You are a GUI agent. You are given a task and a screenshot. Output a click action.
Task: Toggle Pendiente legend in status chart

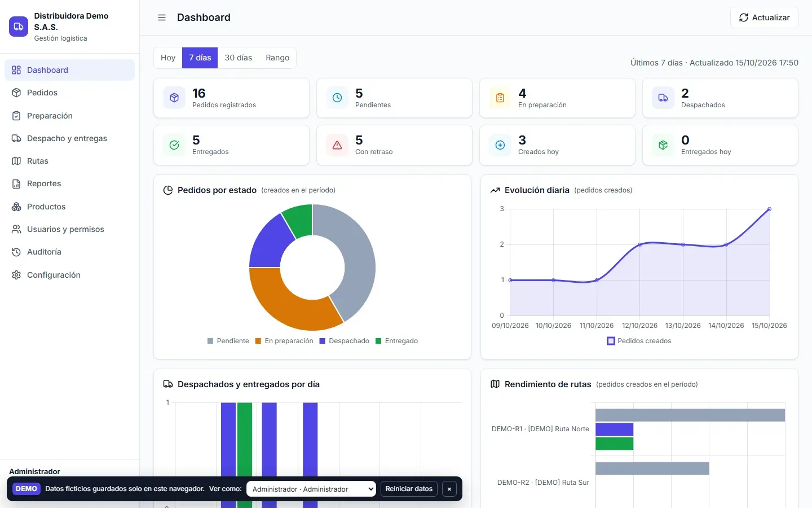coord(228,341)
